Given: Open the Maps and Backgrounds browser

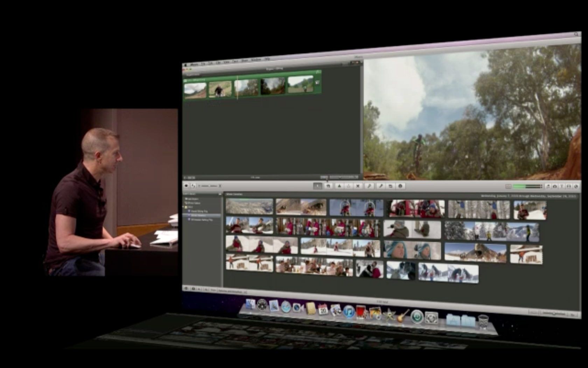Looking at the screenshot, I should tap(576, 186).
